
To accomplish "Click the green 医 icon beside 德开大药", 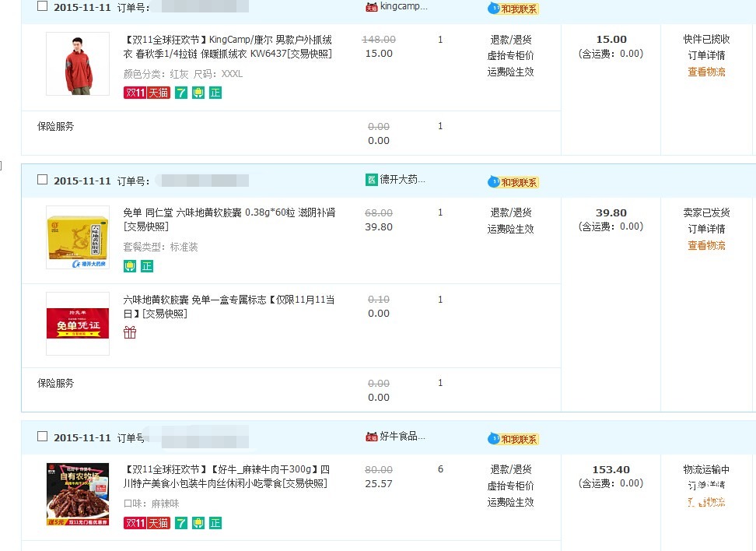I will 371,180.
